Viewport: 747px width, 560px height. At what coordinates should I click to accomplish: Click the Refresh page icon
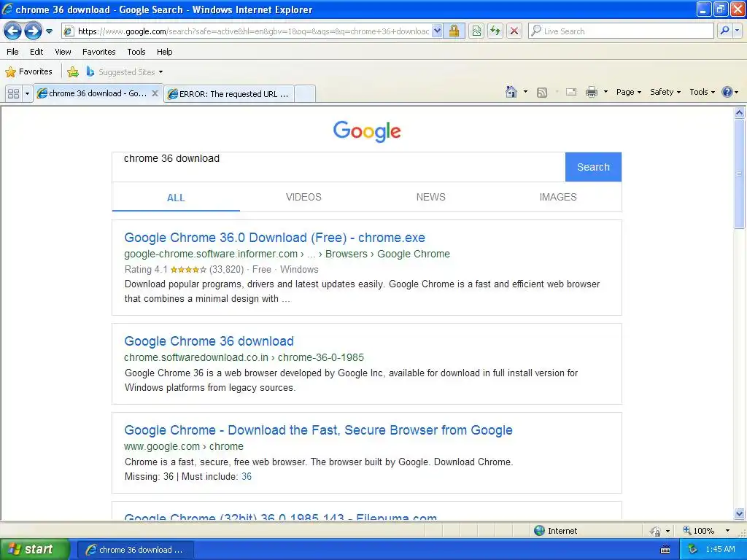495,31
